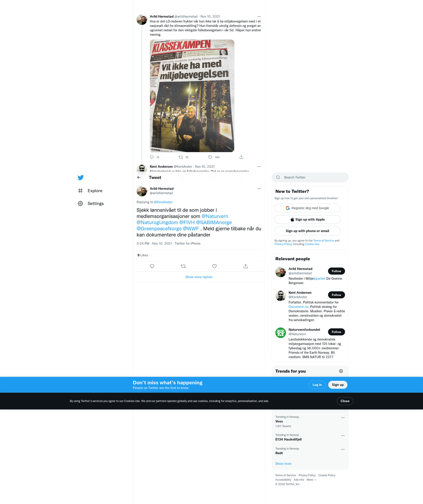423x504 pixels.
Task: Go back with the Tweet arrow
Action: pos(139,177)
